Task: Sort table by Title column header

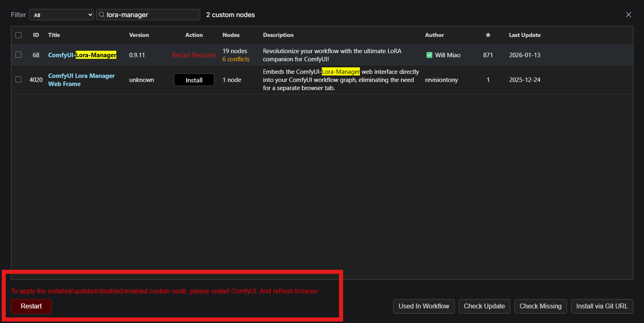Action: (x=54, y=35)
